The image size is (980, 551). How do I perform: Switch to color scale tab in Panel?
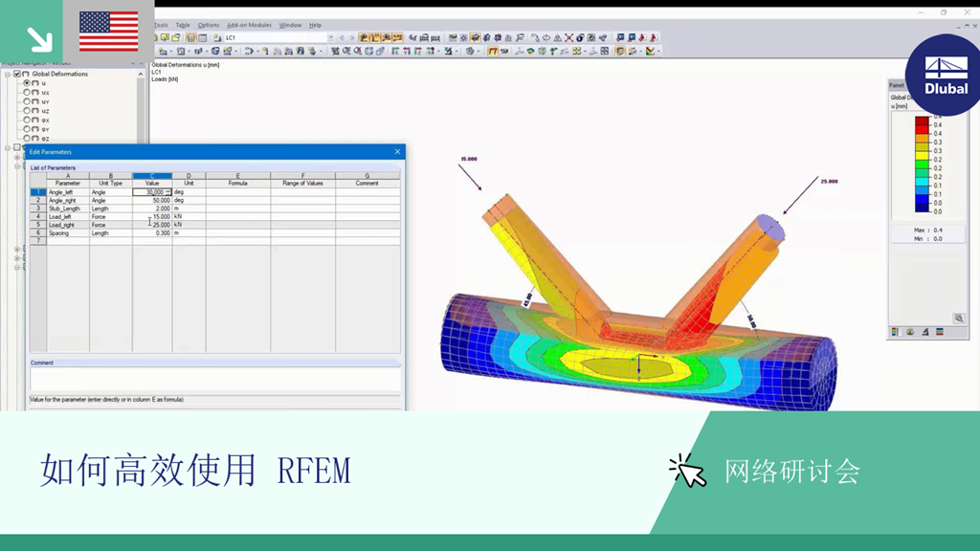(x=895, y=332)
